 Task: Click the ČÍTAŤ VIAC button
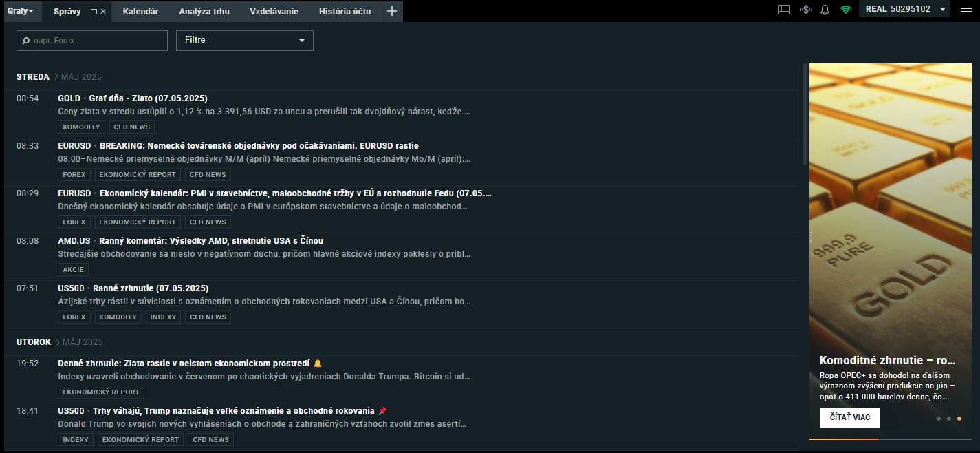tap(849, 418)
